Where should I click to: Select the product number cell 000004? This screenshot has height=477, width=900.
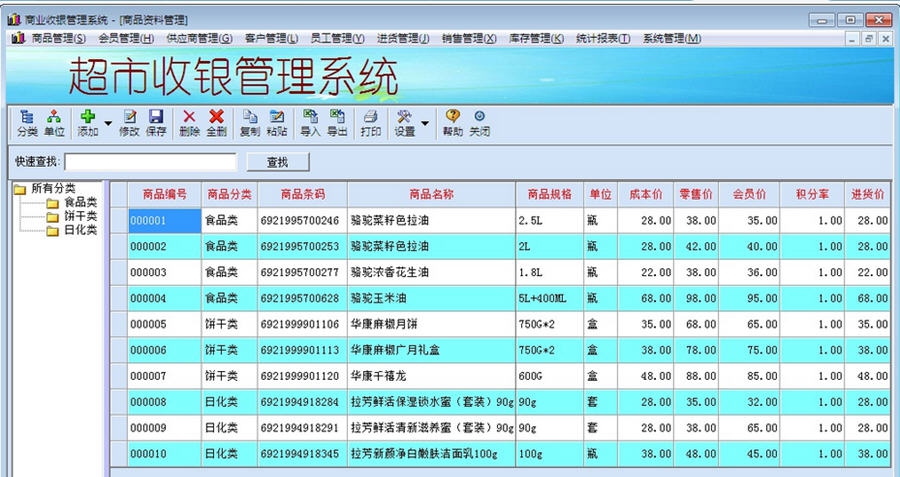click(x=165, y=298)
